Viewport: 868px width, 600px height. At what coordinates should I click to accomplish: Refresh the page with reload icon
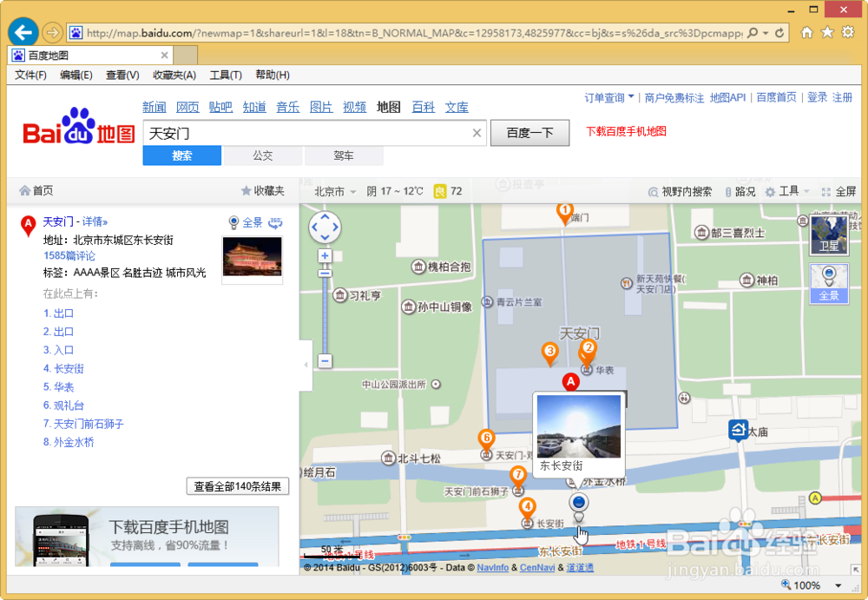pos(779,33)
